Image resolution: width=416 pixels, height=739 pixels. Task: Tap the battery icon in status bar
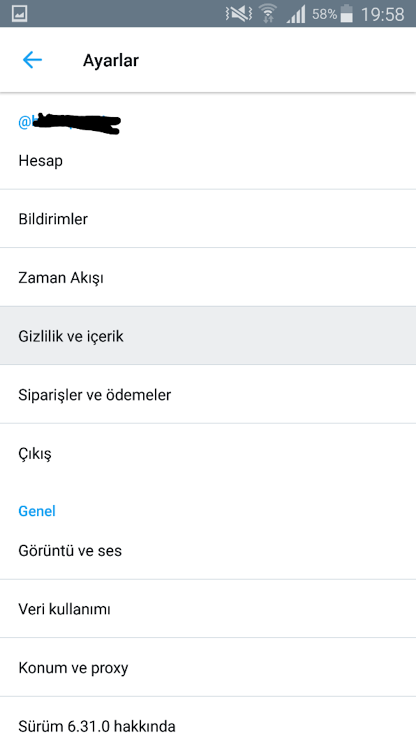346,14
